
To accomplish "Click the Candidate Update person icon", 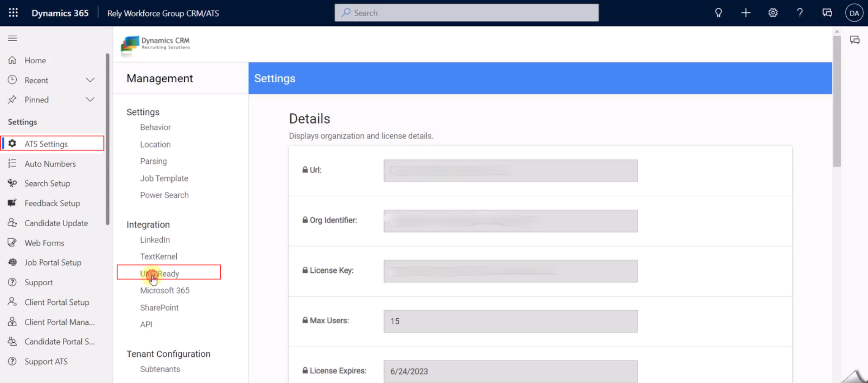I will [x=12, y=222].
